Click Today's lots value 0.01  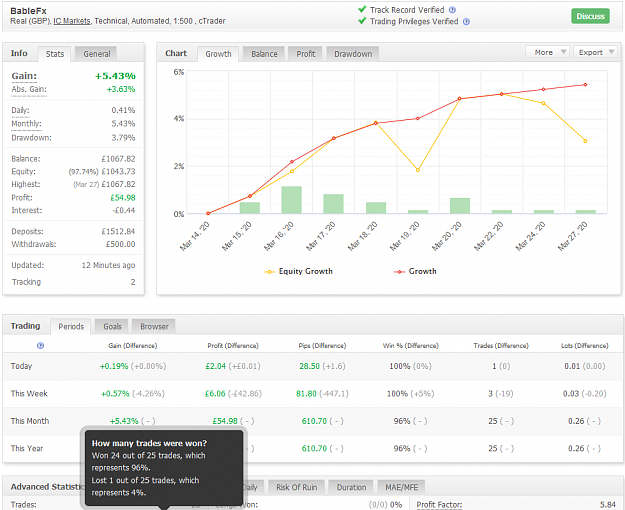(x=572, y=366)
